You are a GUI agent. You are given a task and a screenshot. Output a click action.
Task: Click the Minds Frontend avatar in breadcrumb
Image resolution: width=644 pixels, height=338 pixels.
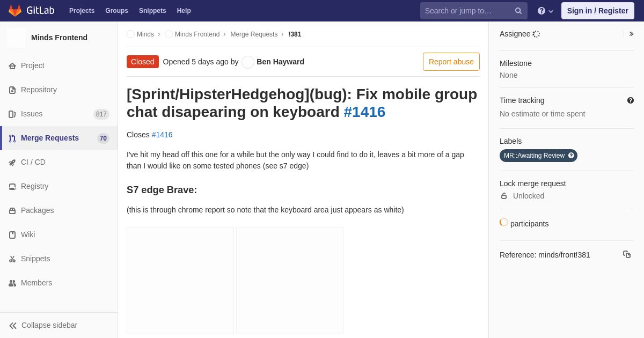[x=169, y=34]
